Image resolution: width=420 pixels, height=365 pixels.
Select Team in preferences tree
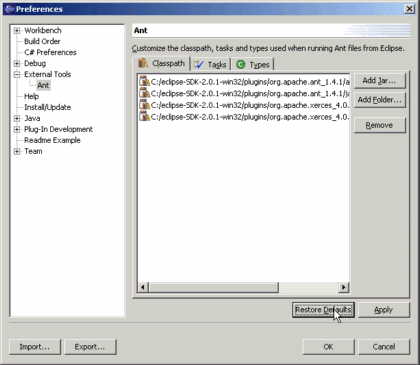point(33,151)
